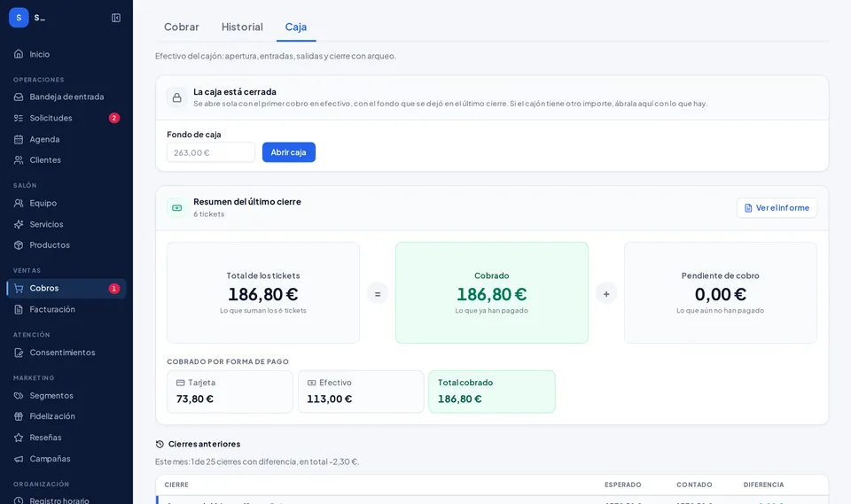851x504 pixels.
Task: Click the green cash icon beside Resumen del último cierre
Action: coord(177,208)
